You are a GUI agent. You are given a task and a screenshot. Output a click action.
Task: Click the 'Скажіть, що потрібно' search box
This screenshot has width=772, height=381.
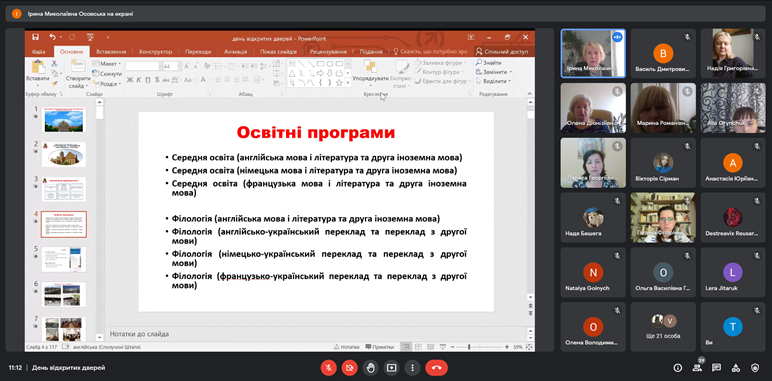tap(431, 51)
